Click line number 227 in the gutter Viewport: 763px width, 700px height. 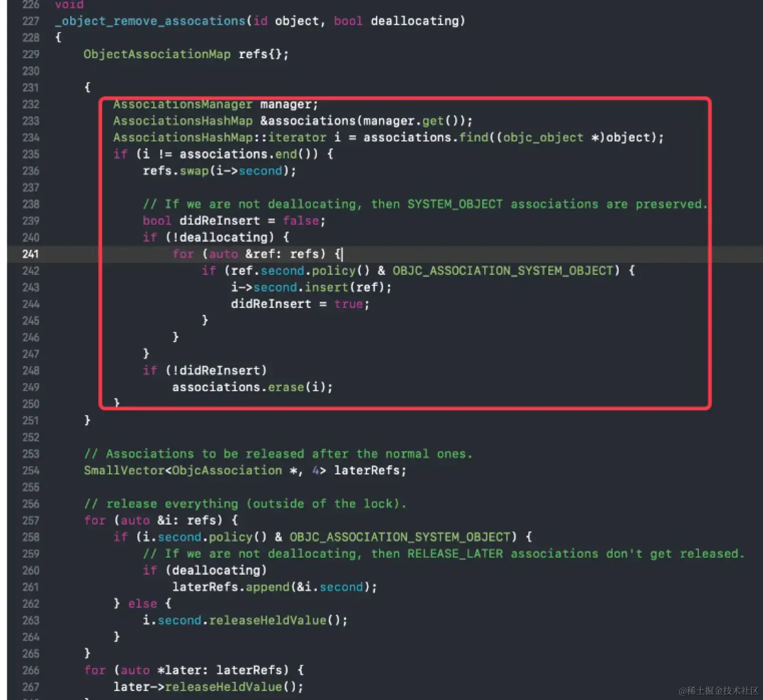click(31, 21)
